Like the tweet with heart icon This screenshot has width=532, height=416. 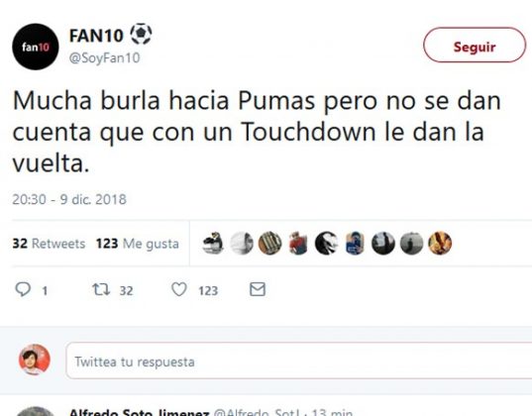(x=178, y=289)
